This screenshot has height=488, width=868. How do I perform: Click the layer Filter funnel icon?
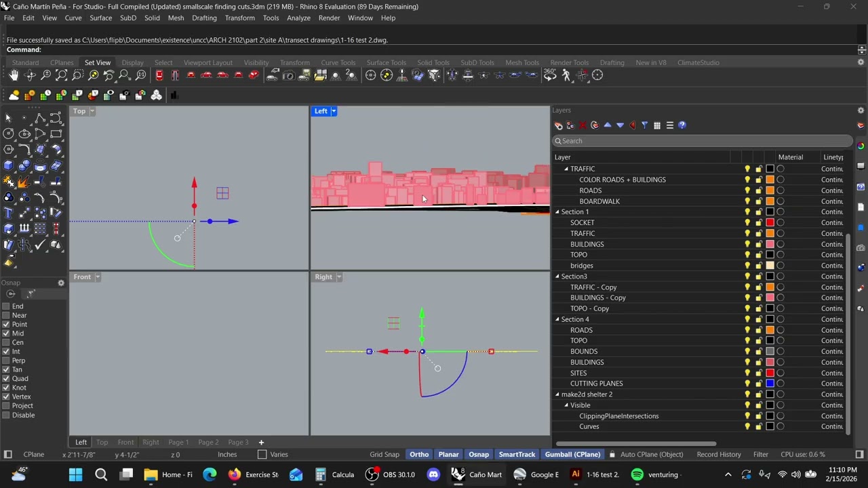click(x=644, y=125)
